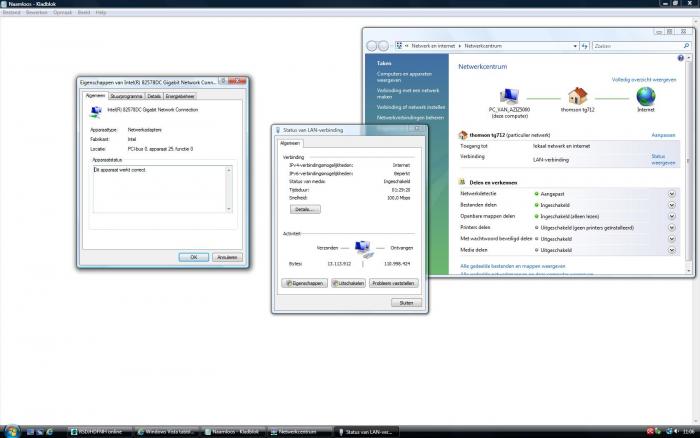Click the magnifier icon in Zoeken box
The width and height of the screenshot is (700, 438).
[686, 46]
